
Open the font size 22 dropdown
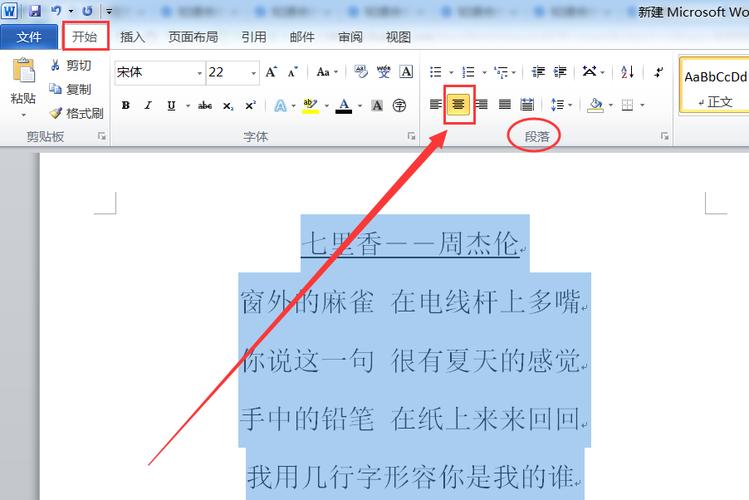(254, 73)
